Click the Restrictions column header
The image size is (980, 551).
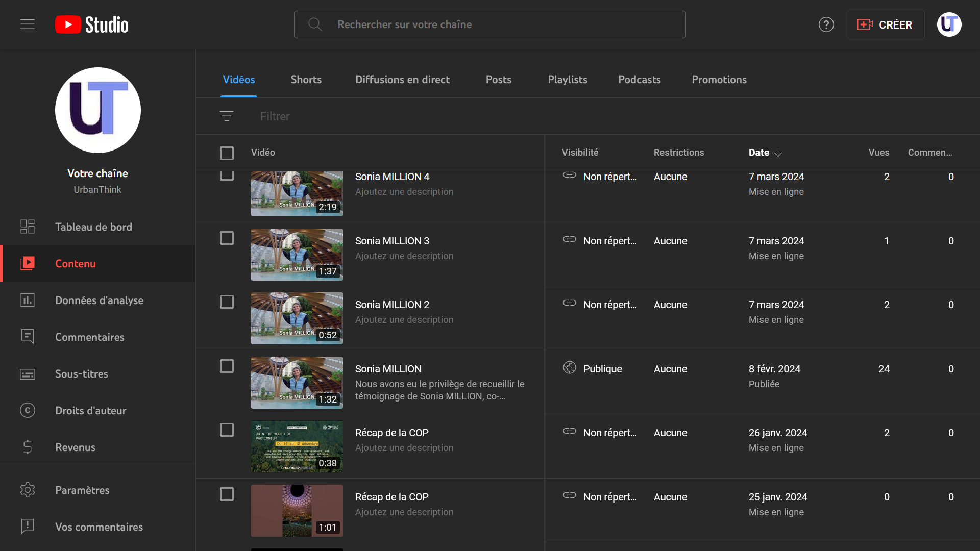click(x=679, y=153)
